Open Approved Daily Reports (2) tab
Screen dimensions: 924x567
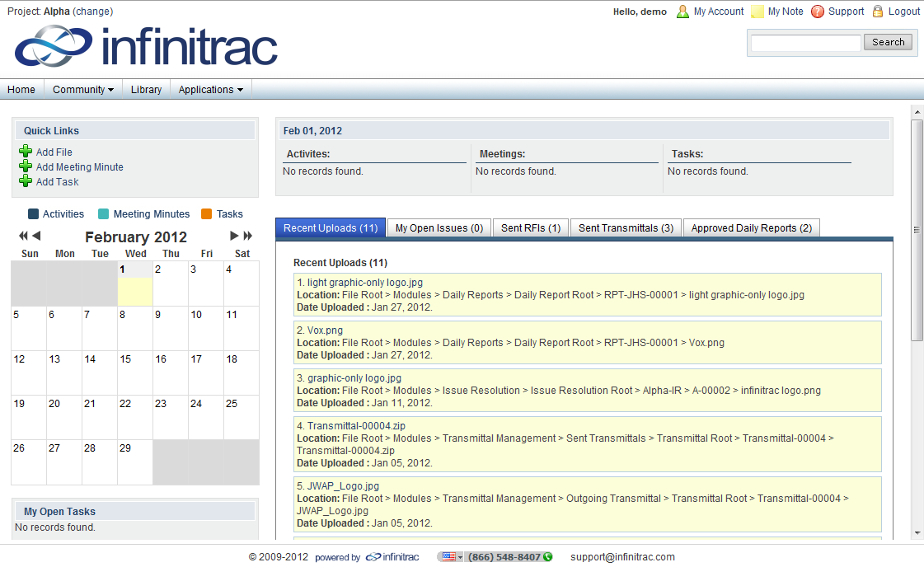(x=752, y=228)
